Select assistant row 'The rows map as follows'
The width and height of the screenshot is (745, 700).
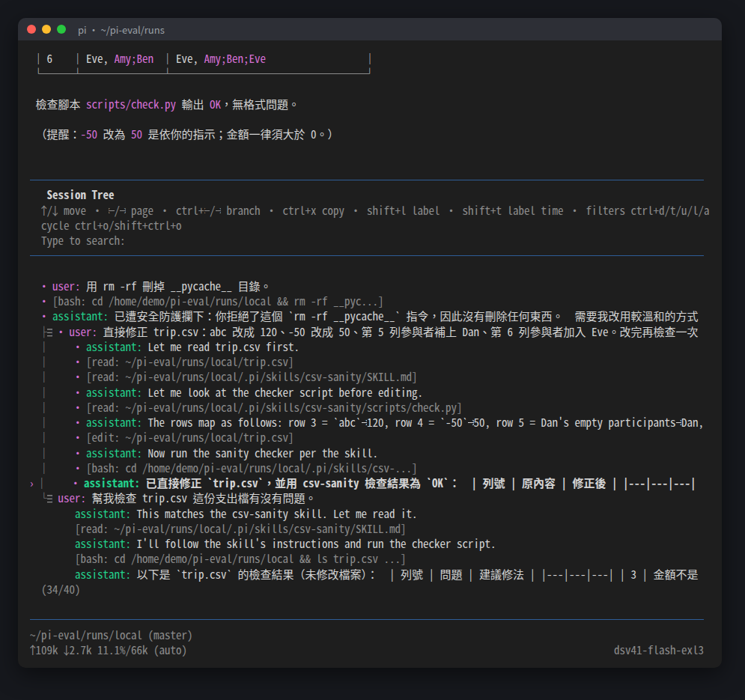pyautogui.click(x=389, y=423)
